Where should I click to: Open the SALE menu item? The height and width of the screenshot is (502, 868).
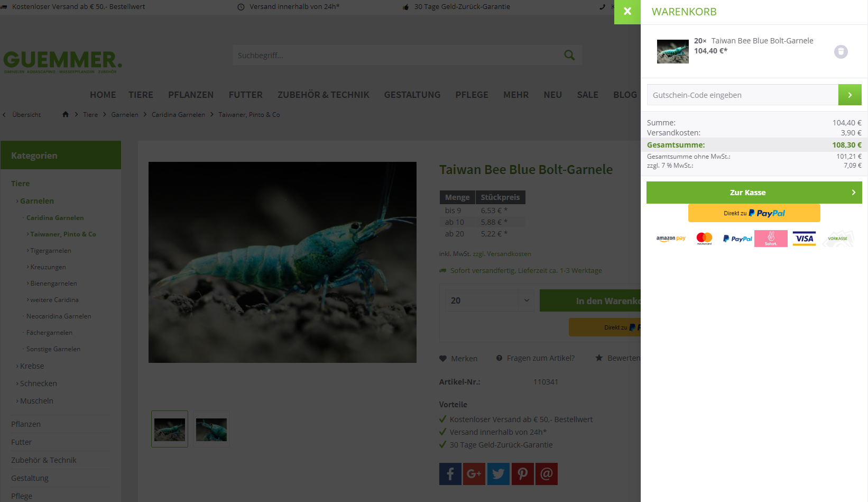pos(588,95)
